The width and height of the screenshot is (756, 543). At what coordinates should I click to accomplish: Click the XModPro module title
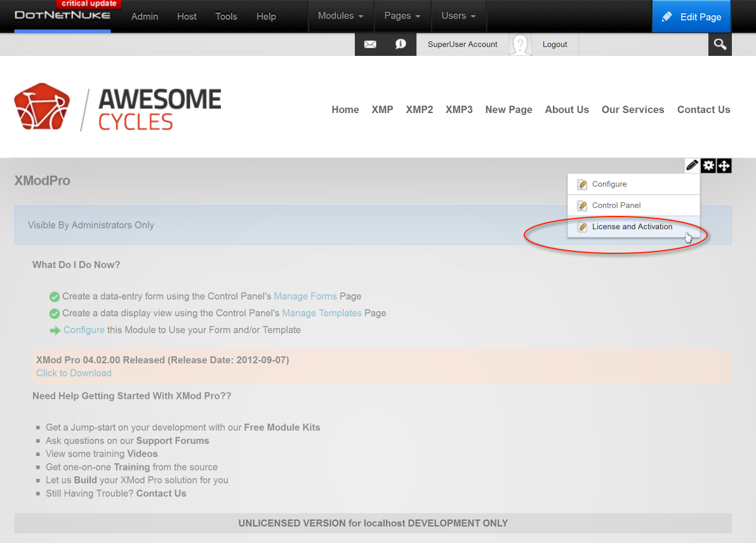click(43, 180)
